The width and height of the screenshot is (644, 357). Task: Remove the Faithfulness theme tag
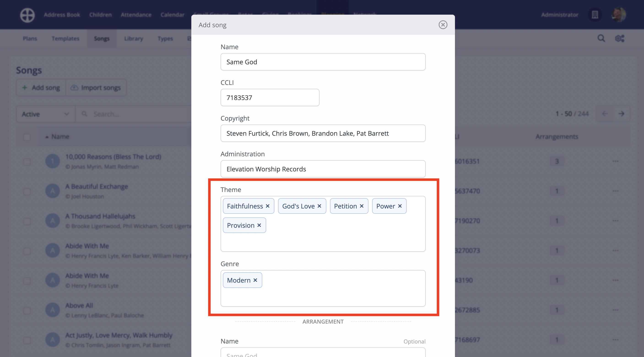pos(268,206)
